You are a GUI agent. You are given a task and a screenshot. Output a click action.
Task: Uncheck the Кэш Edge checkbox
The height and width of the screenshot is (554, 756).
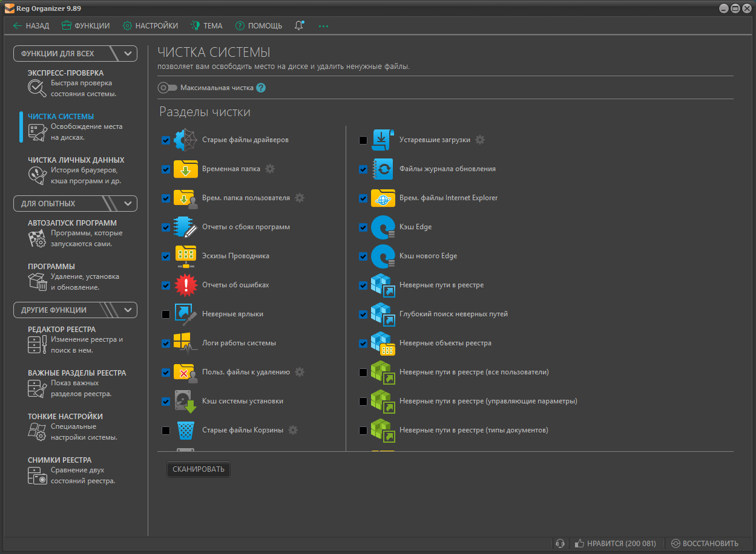(363, 227)
